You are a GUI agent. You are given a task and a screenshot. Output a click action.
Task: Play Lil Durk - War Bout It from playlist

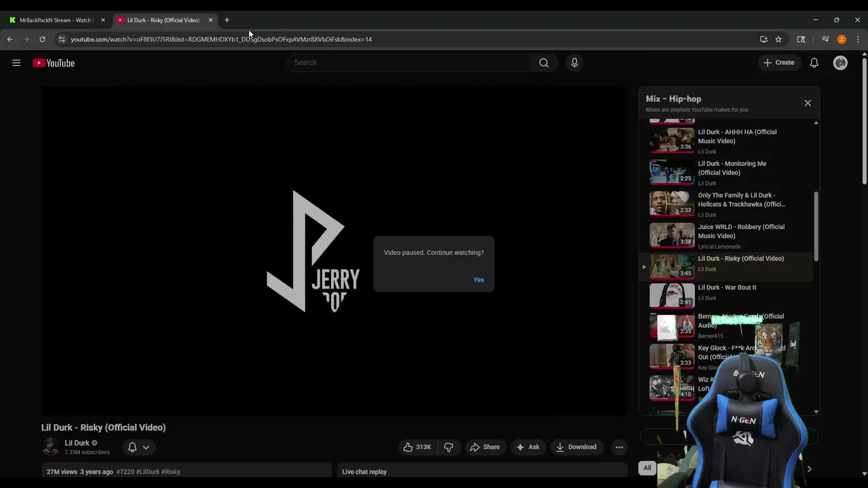(x=727, y=296)
